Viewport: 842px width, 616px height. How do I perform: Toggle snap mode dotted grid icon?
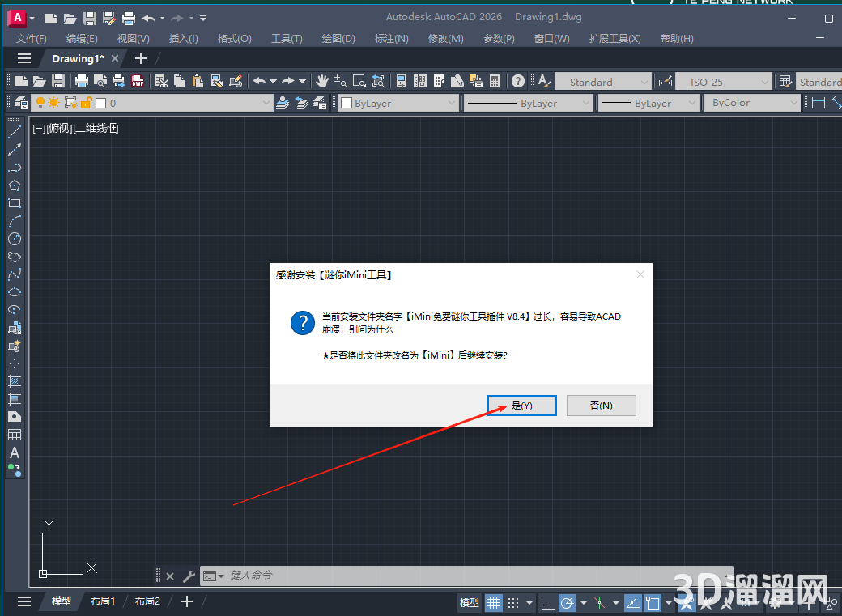click(x=513, y=602)
